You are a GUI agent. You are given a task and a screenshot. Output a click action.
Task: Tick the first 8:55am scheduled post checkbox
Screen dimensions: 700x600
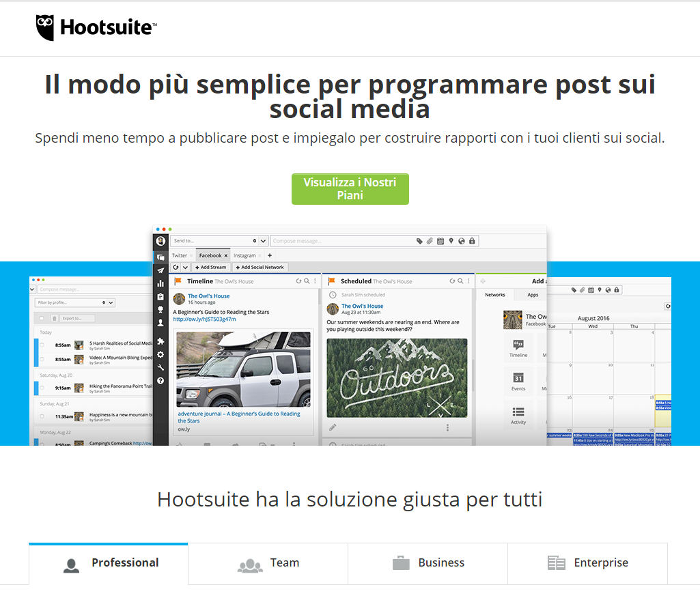[42, 345]
